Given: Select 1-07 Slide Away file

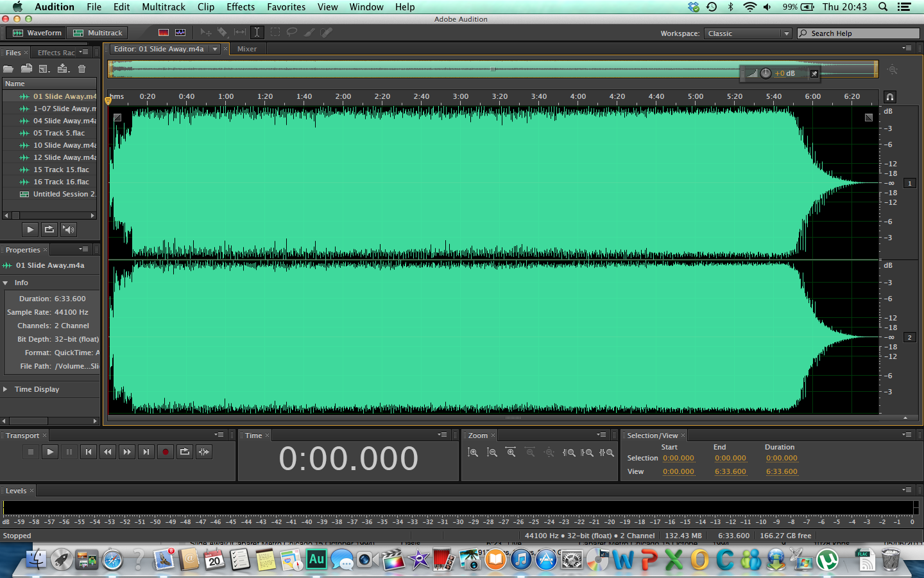Looking at the screenshot, I should point(49,109).
